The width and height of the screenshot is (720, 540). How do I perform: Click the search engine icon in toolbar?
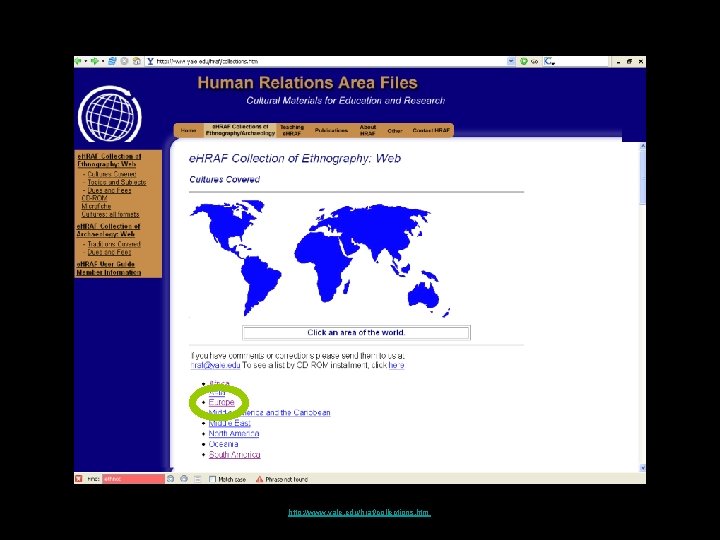coord(549,61)
